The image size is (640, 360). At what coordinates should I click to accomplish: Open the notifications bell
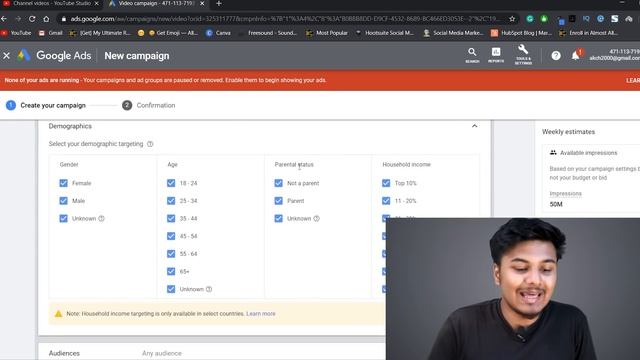576,56
